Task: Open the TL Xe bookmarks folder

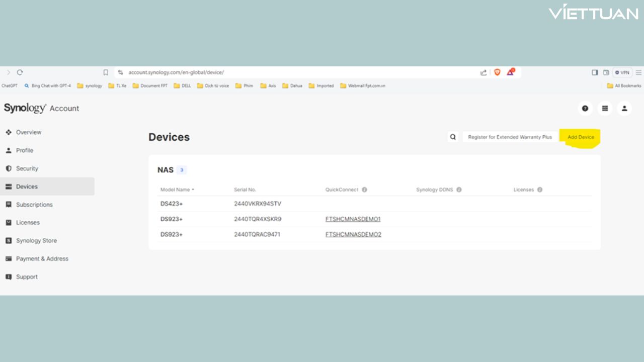Action: (x=117, y=86)
